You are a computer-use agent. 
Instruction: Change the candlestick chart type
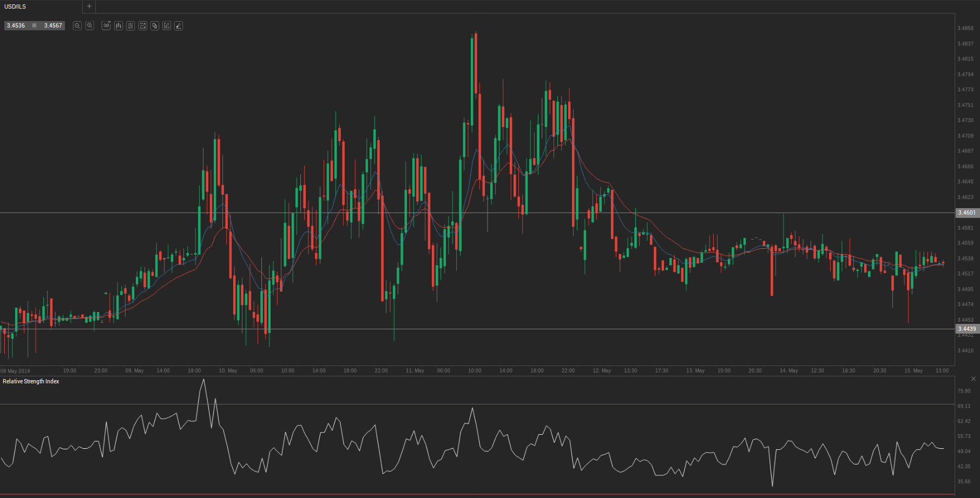click(119, 25)
